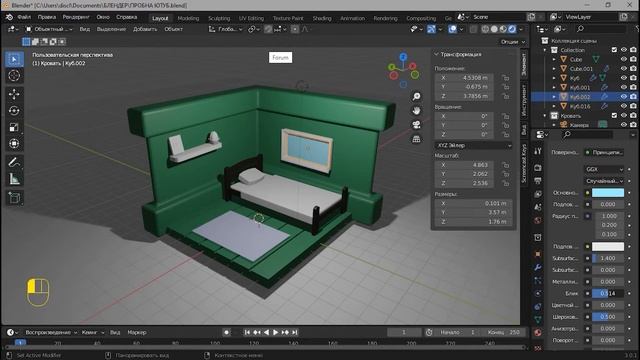Open the Material properties tab icon

pos(538,332)
